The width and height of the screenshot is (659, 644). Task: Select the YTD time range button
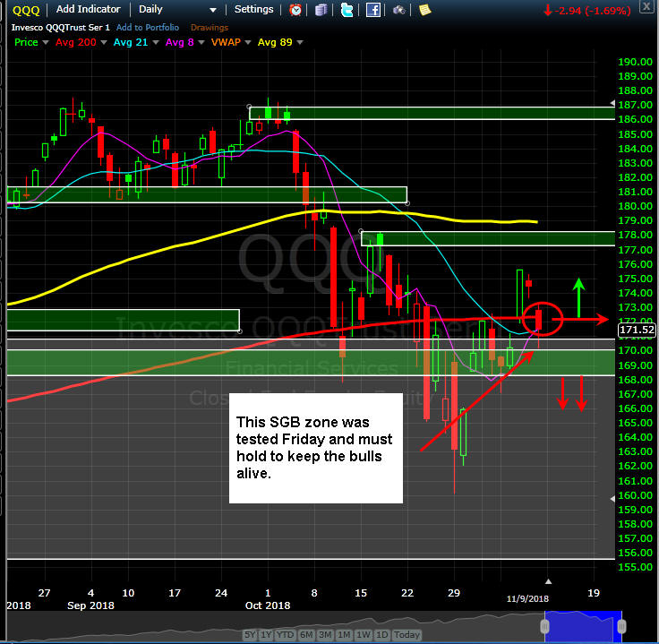coord(285,634)
